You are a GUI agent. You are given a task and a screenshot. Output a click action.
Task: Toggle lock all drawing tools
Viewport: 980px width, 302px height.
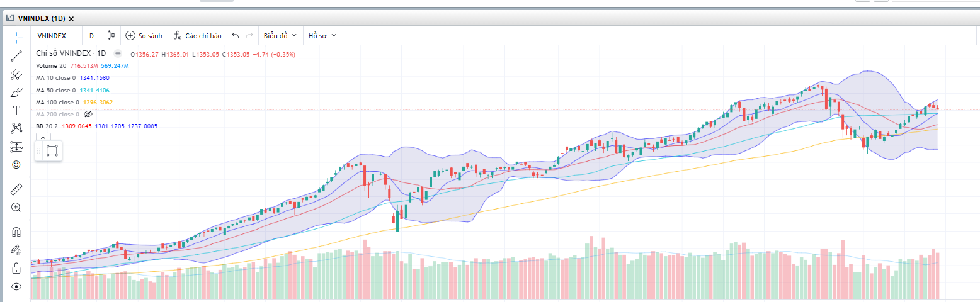click(x=16, y=269)
